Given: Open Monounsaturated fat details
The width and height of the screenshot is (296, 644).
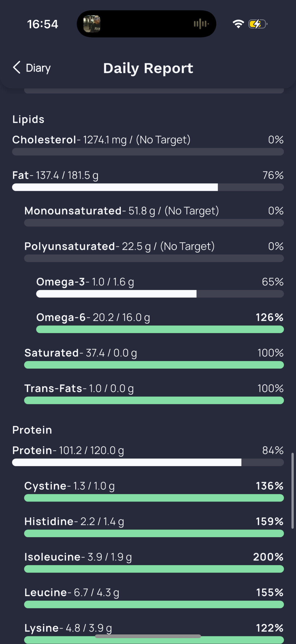Looking at the screenshot, I should coord(154,216).
